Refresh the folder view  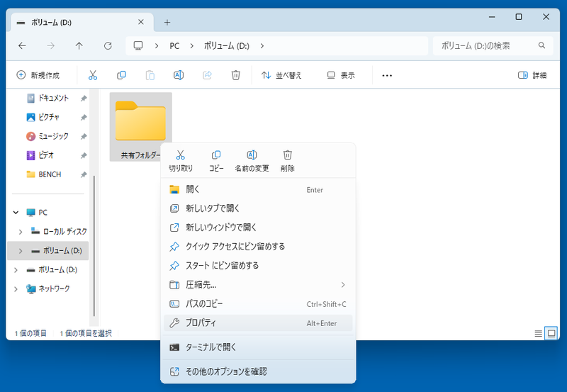coord(108,45)
